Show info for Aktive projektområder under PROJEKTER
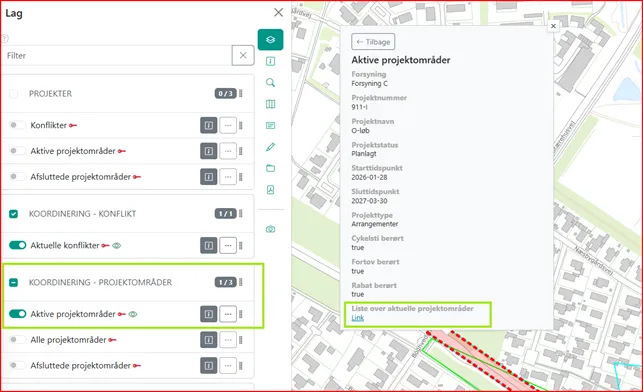643x392 pixels. click(x=209, y=151)
